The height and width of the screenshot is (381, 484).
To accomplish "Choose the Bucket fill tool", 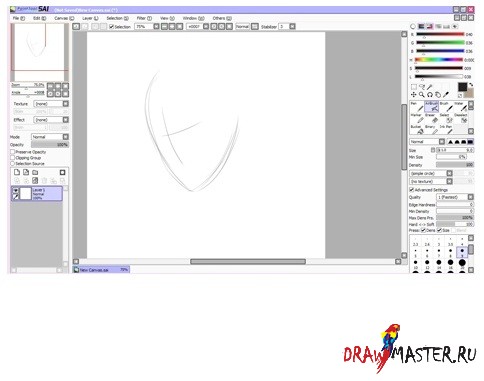I will 417,130.
